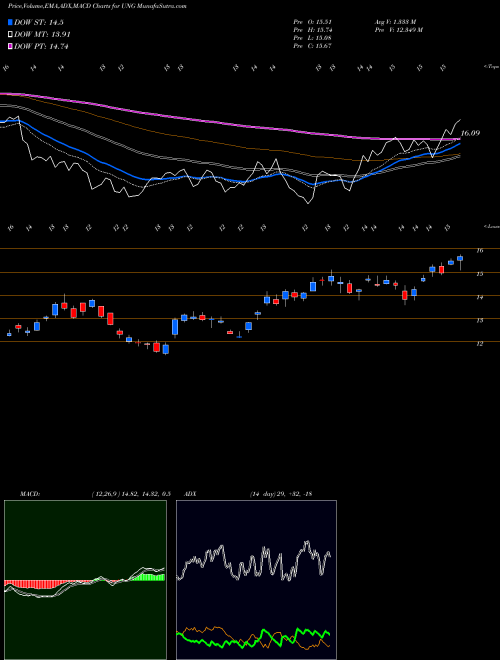
Task: Click the 'Pre H: 15.74' high value
Action: click(313, 30)
